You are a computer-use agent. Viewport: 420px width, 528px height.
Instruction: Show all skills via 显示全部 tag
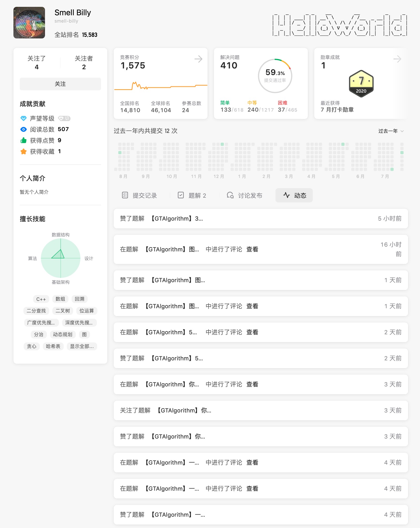pos(82,346)
